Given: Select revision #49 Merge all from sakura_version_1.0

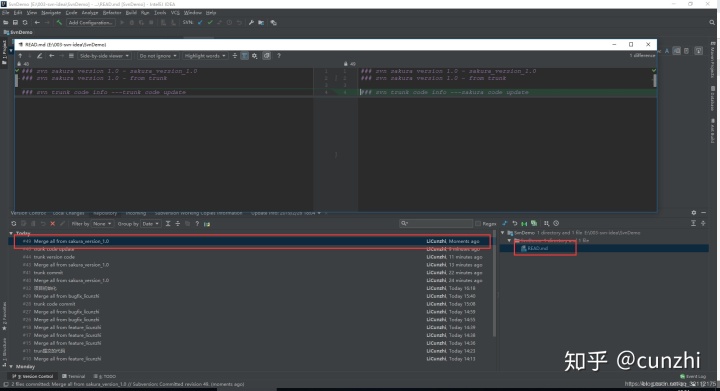Looking at the screenshot, I should pyautogui.click(x=252, y=241).
